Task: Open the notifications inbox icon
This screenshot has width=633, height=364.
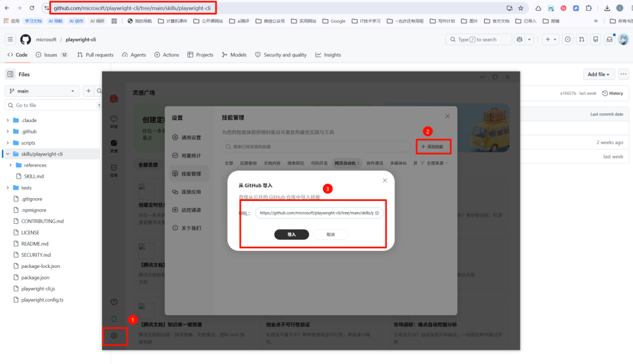Action: coord(609,39)
